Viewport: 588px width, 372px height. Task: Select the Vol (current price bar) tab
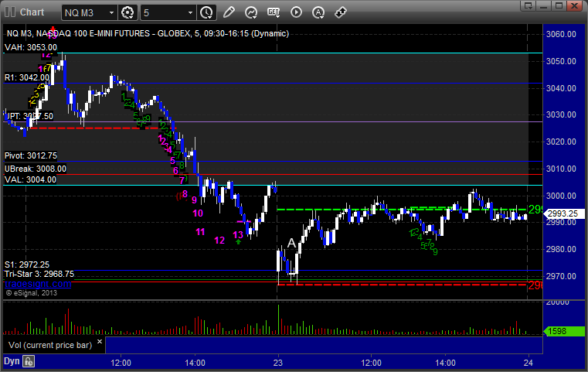pyautogui.click(x=50, y=345)
